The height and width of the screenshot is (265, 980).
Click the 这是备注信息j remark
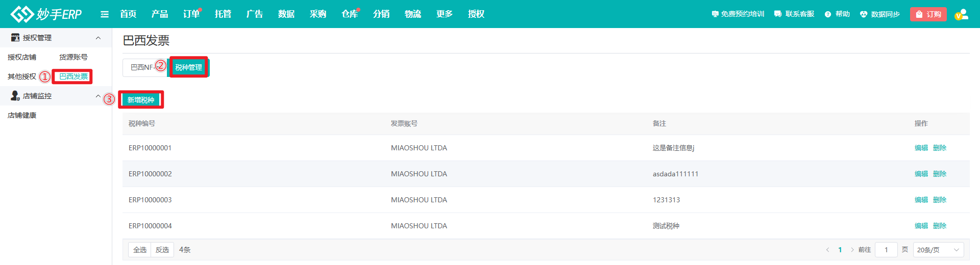pyautogui.click(x=673, y=148)
